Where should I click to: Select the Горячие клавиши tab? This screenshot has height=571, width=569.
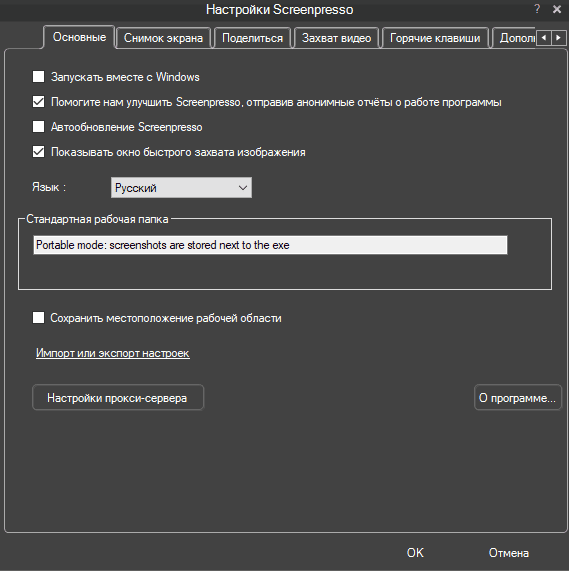[435, 38]
